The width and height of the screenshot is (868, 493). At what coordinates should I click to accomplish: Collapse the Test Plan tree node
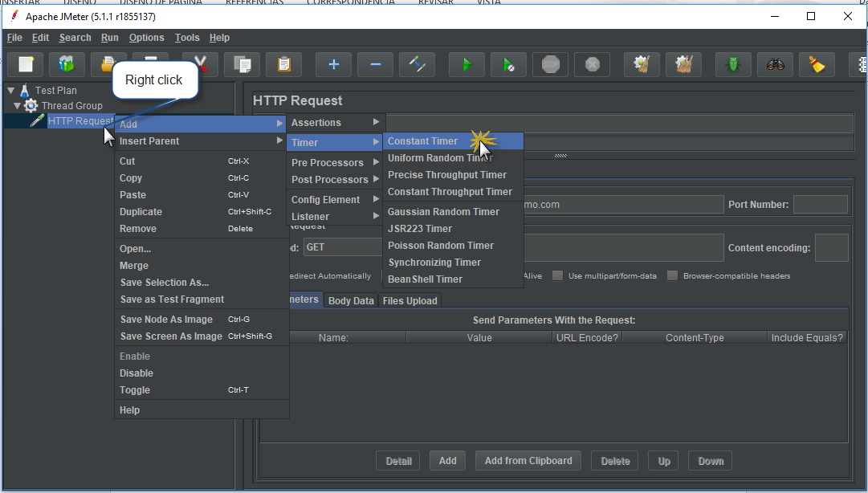click(11, 90)
